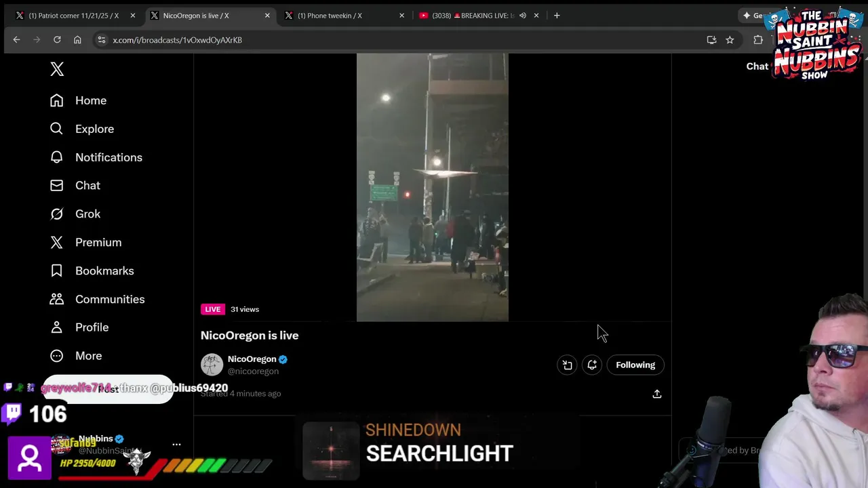This screenshot has height=488, width=868.
Task: Open the account options three-dot menu
Action: 176,445
